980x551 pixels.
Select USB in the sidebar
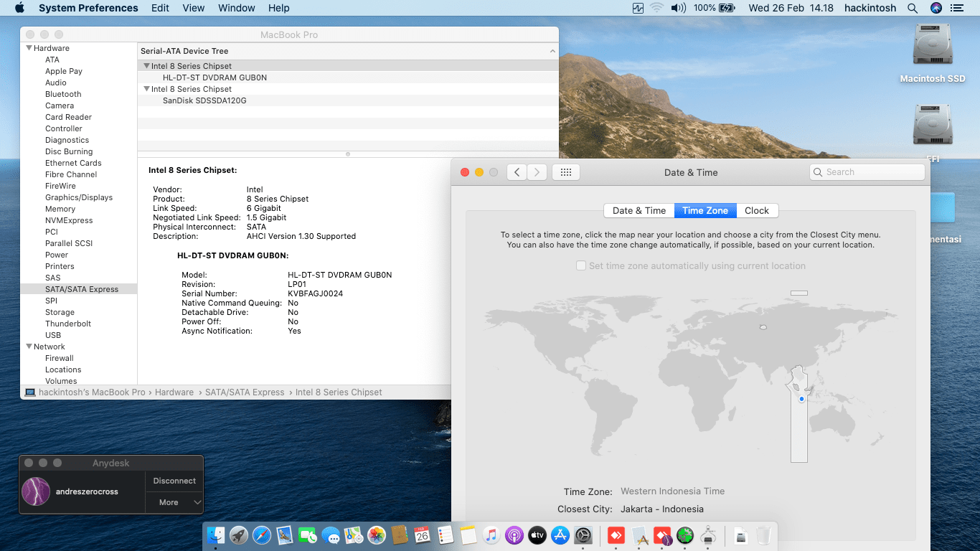(53, 335)
